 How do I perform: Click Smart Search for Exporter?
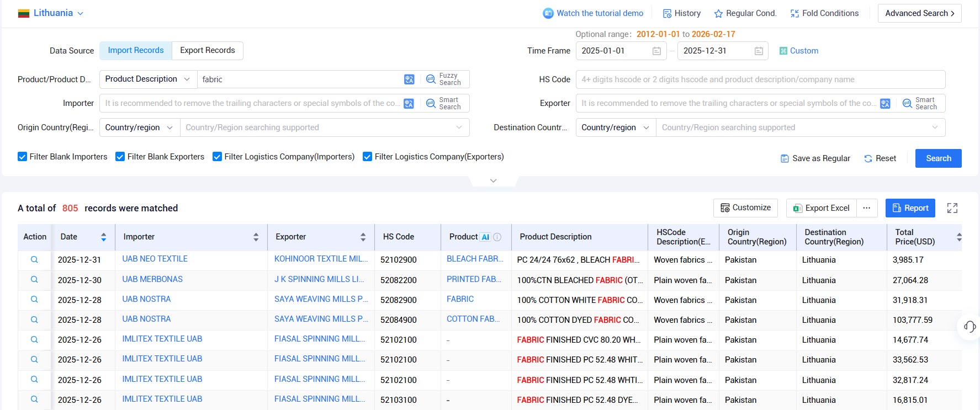pyautogui.click(x=920, y=103)
